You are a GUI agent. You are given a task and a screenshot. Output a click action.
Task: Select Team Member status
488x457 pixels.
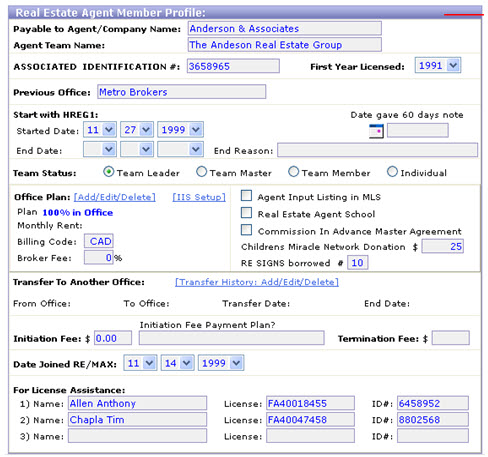(293, 172)
